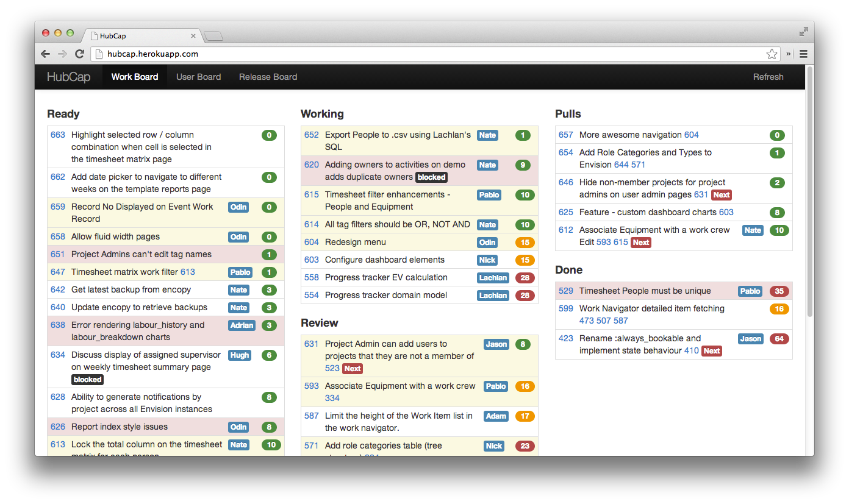Click the browser back arrow icon
This screenshot has width=849, height=504.
point(45,54)
